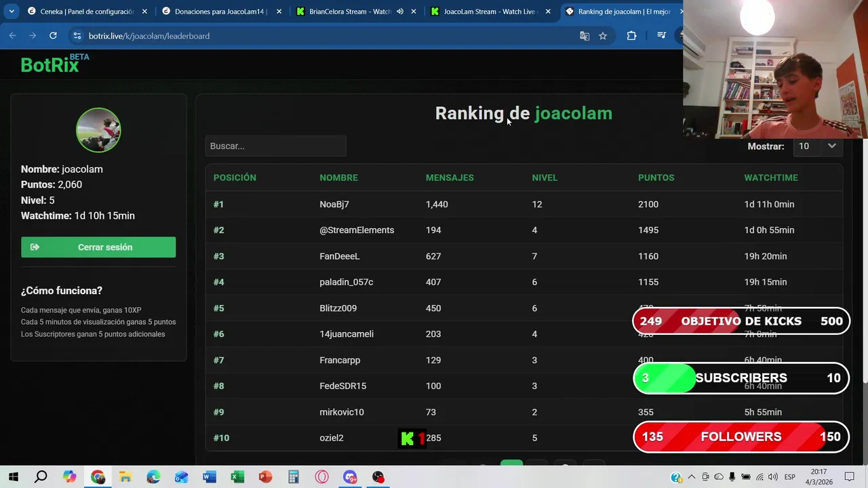The height and width of the screenshot is (488, 868).
Task: Click the 2100 points value in row #1
Action: tap(648, 204)
